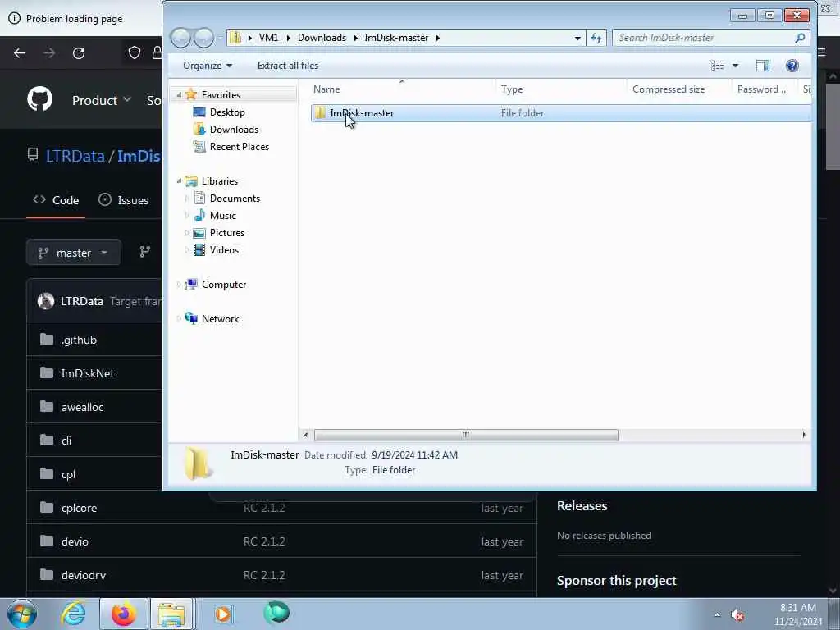
Task: Click VM1 in the breadcrumb path
Action: click(268, 38)
